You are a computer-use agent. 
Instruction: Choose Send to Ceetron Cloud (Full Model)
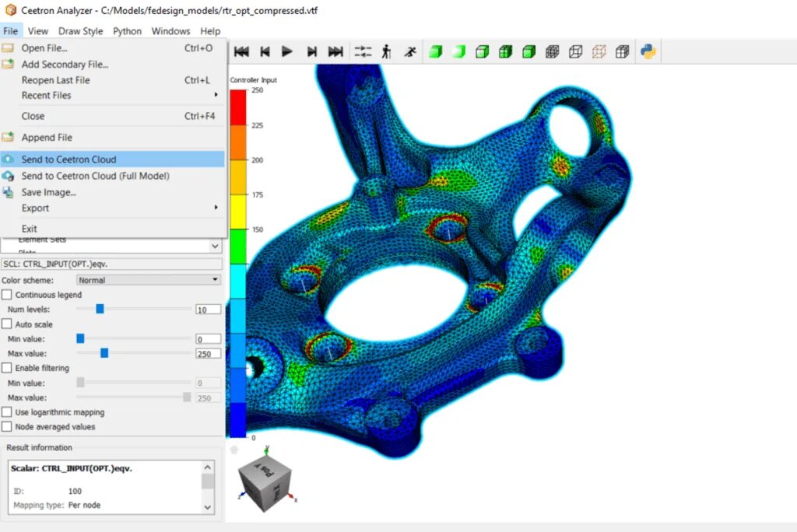pos(113,176)
